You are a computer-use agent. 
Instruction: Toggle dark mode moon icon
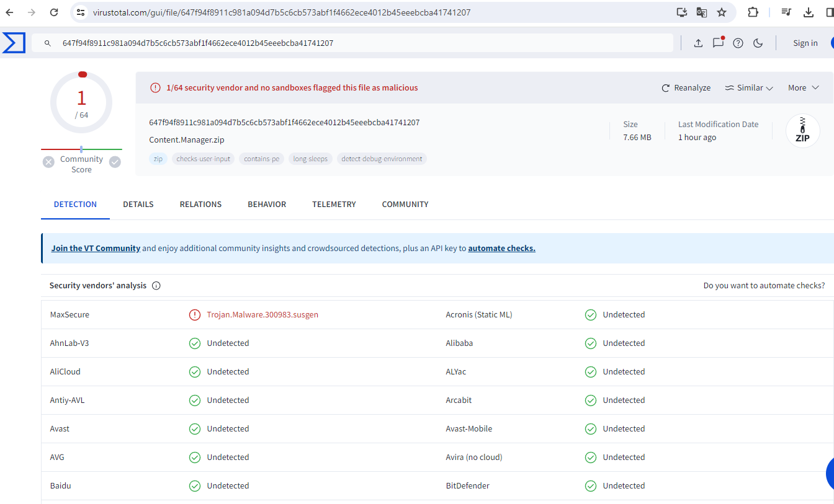tap(758, 43)
